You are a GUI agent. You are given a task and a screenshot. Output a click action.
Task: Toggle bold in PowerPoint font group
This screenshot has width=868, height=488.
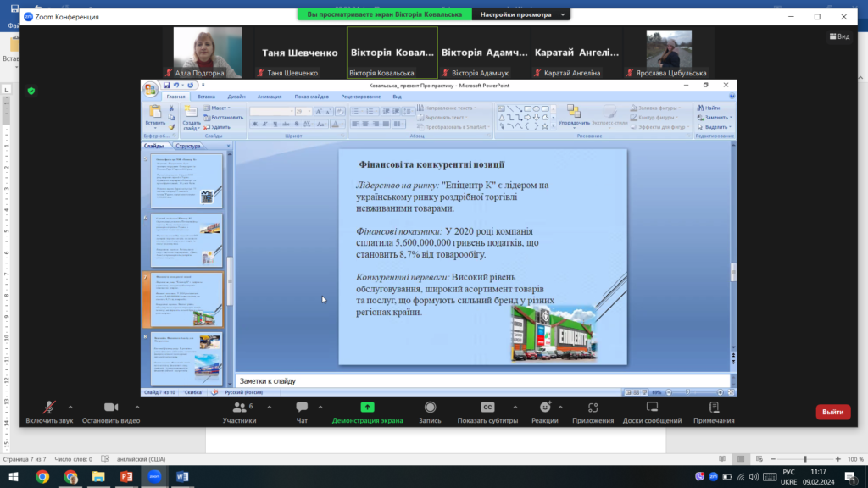254,124
